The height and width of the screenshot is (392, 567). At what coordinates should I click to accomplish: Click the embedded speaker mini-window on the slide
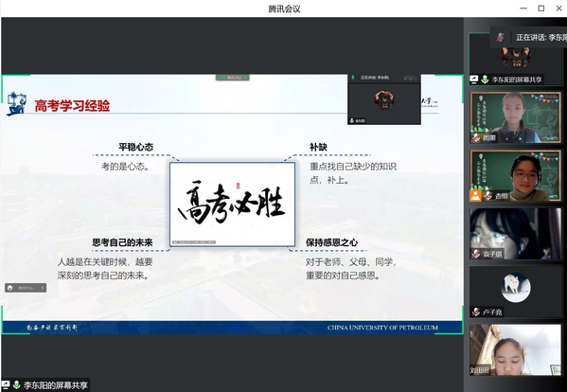click(x=384, y=99)
